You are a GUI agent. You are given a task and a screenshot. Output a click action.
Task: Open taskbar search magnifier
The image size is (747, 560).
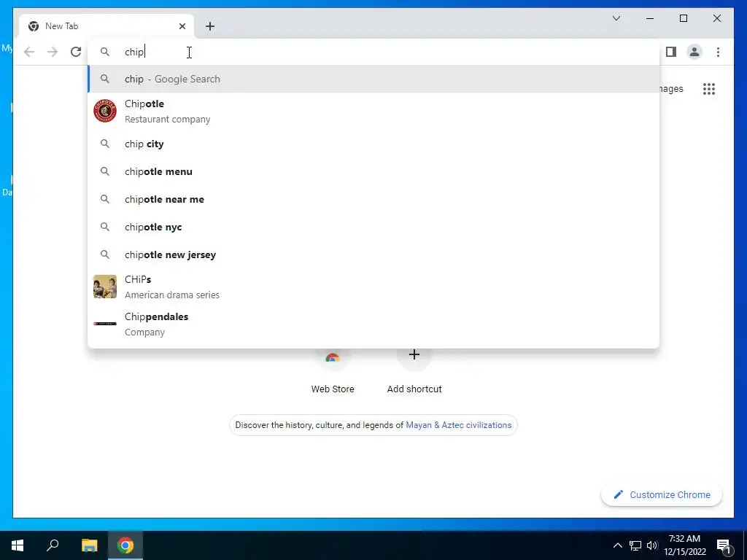(x=53, y=545)
